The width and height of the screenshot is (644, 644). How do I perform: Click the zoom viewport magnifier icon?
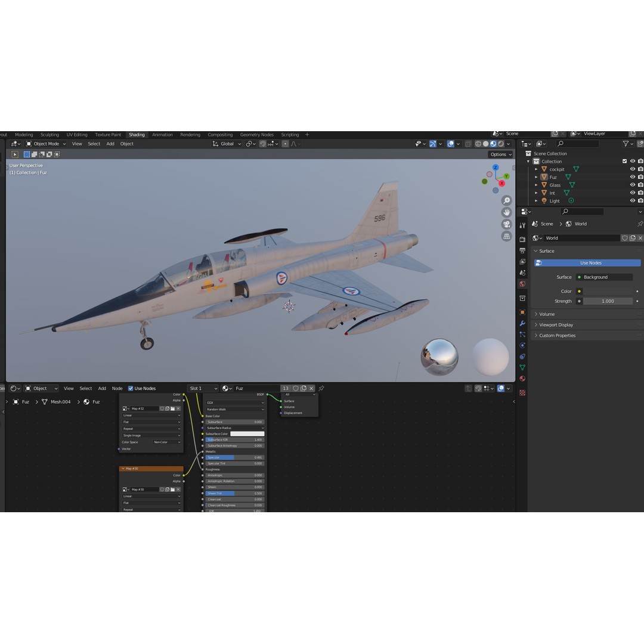(x=506, y=200)
